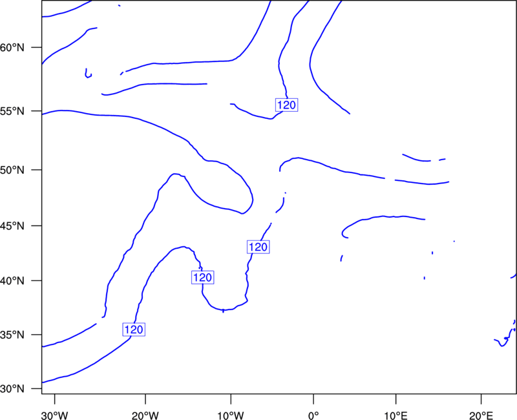Select the 120 contour label at 40°N
Screen dimensions: 517x420
pyautogui.click(x=203, y=277)
